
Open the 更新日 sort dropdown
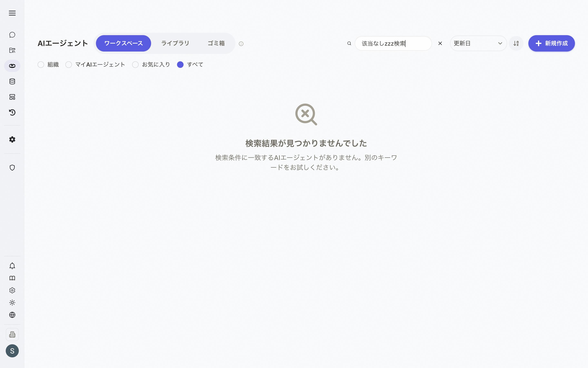tap(478, 43)
